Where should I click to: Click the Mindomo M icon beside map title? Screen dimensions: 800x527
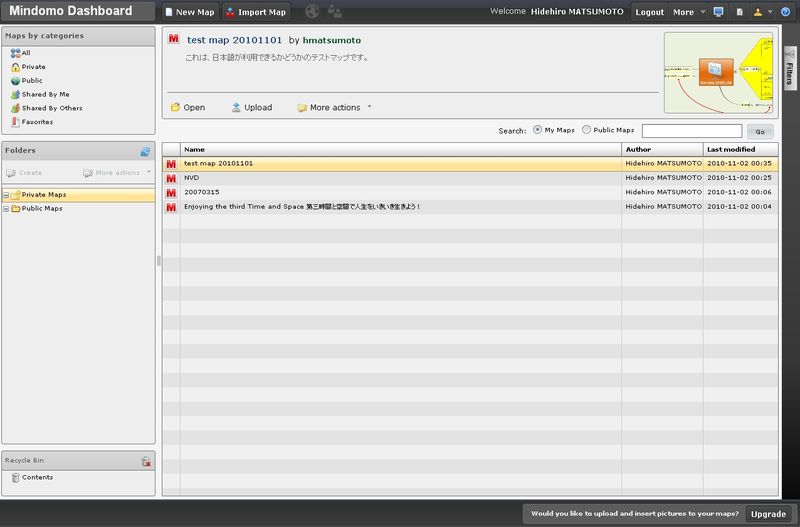tap(173, 39)
